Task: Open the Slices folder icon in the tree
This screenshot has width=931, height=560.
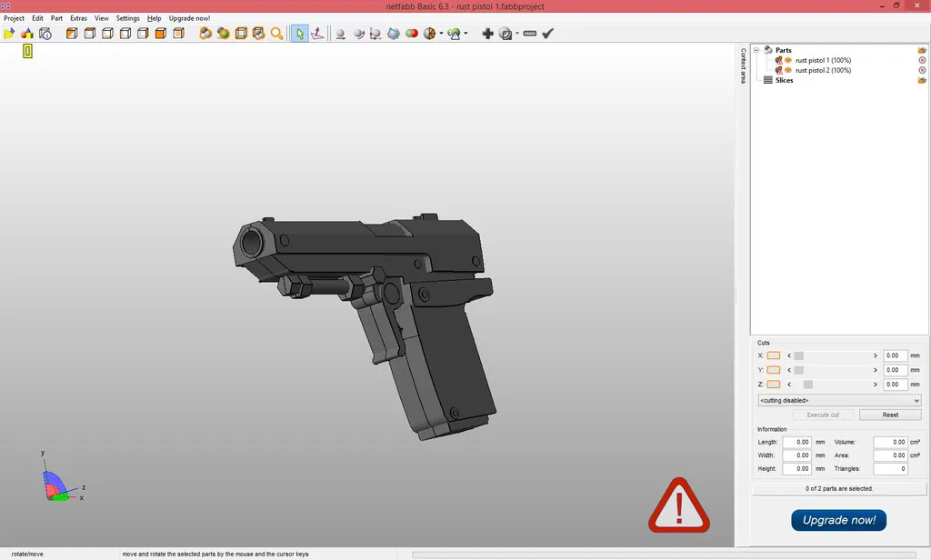Action: (922, 80)
